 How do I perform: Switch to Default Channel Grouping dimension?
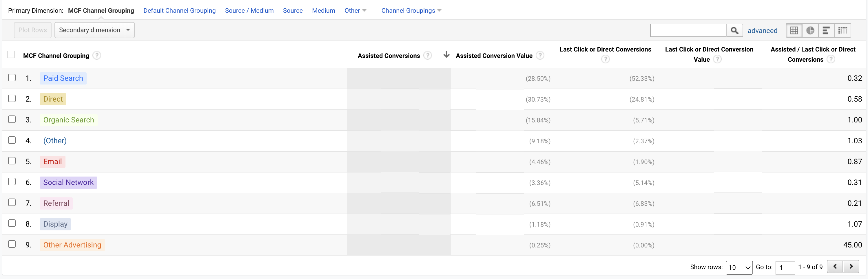click(x=179, y=10)
